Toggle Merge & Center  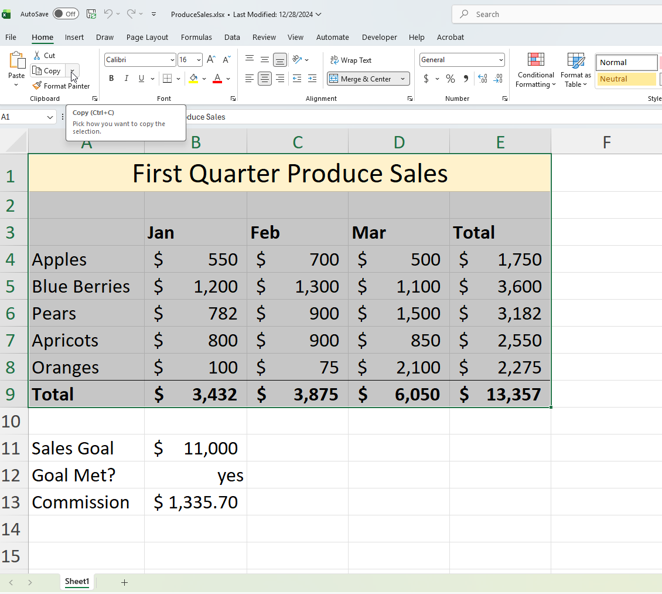363,79
